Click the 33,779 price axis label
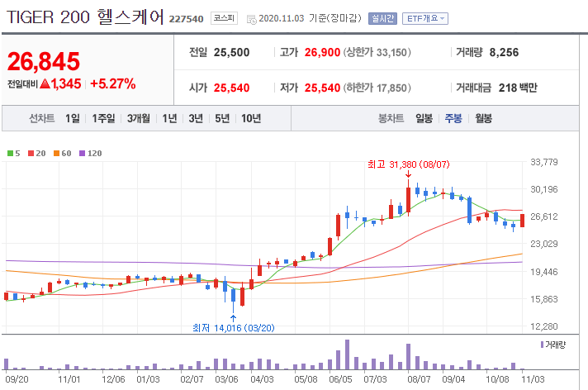588x390 pixels. tap(544, 162)
